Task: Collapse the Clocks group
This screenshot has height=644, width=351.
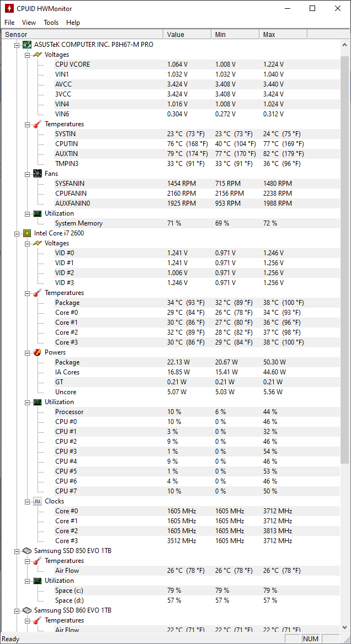Action: tap(27, 501)
